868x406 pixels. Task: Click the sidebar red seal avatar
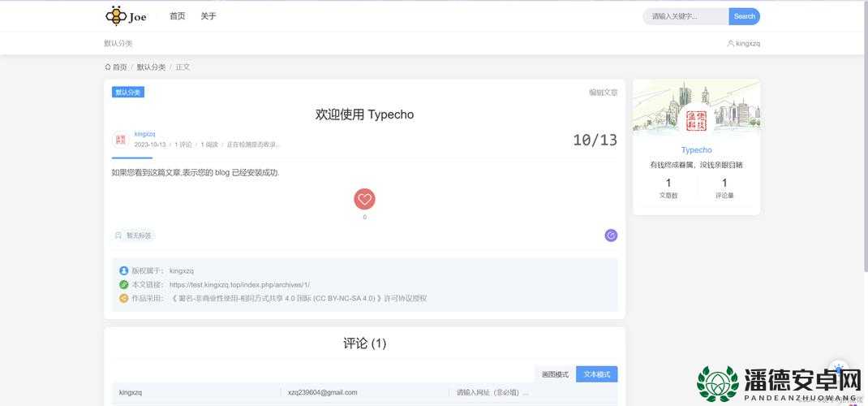point(696,121)
